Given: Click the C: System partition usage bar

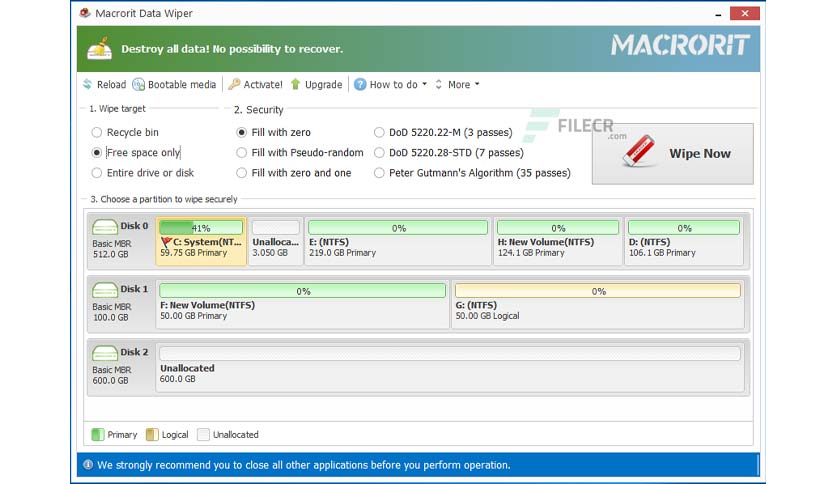Looking at the screenshot, I should click(201, 228).
